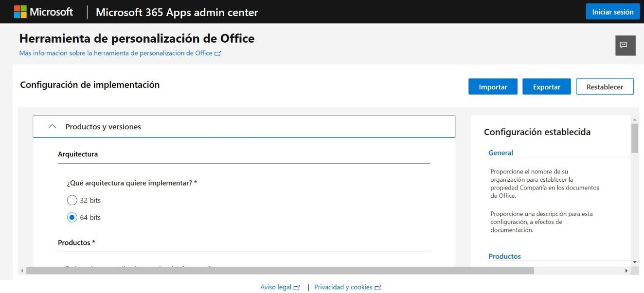Click Restablecer to reset configuration
The image size is (644, 293).
[605, 87]
